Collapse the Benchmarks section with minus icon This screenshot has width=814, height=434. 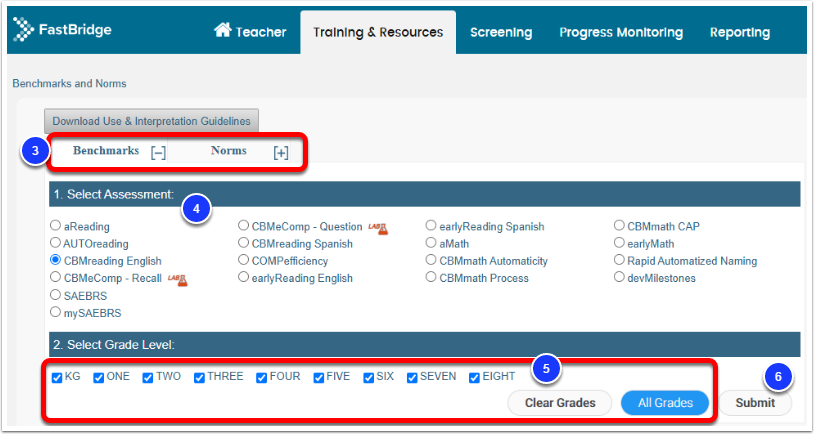tap(158, 153)
